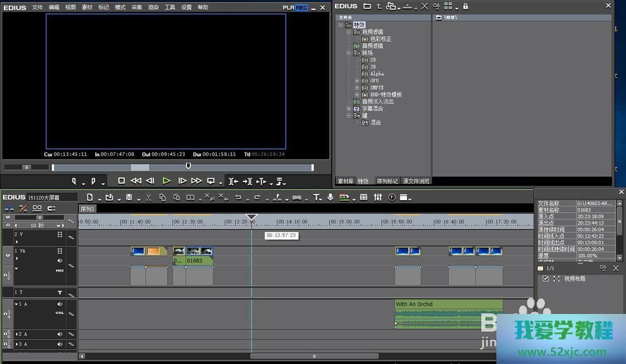Open the audio mixer icon in timeline toolbar
626x364 pixels.
click(377, 198)
